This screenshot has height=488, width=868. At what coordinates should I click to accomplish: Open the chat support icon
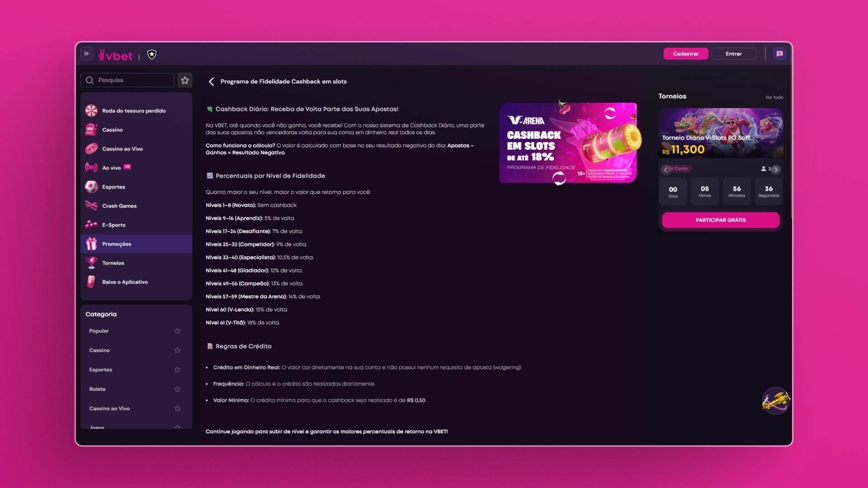(779, 54)
